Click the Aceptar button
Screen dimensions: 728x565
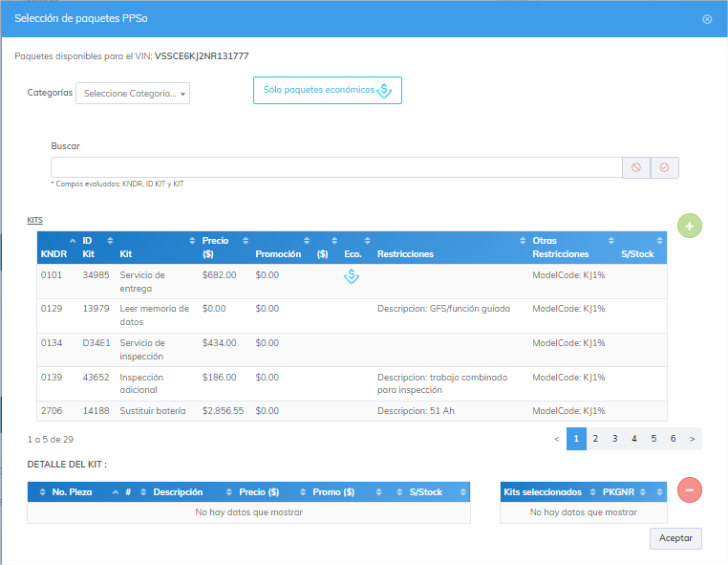[x=675, y=538]
